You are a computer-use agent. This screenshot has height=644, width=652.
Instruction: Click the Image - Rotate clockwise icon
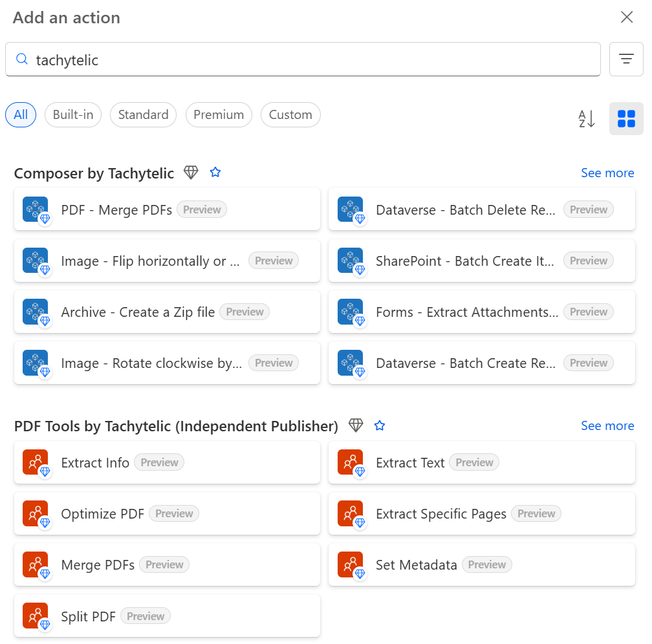coord(36,363)
